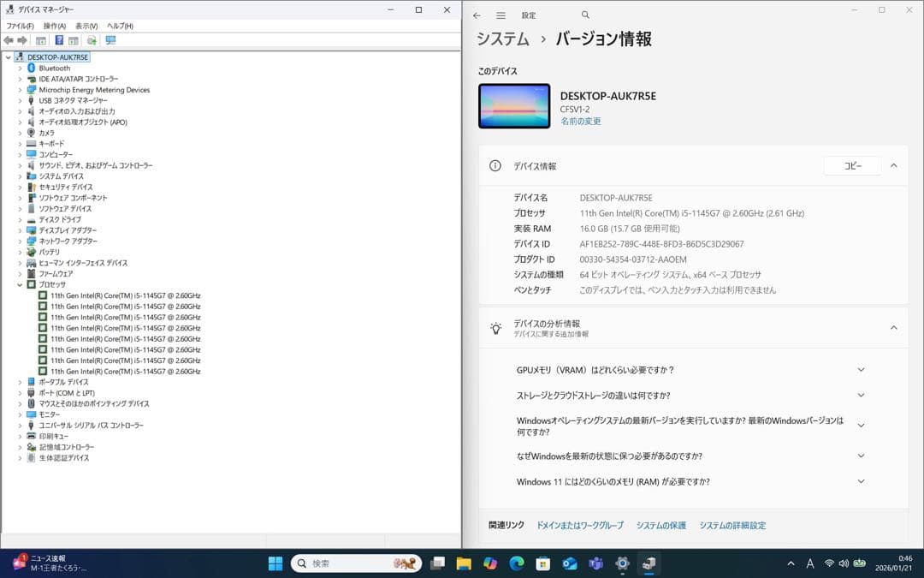Viewport: 924px width, 578px height.
Task: Click the 名前の変更 link
Action: click(x=580, y=122)
